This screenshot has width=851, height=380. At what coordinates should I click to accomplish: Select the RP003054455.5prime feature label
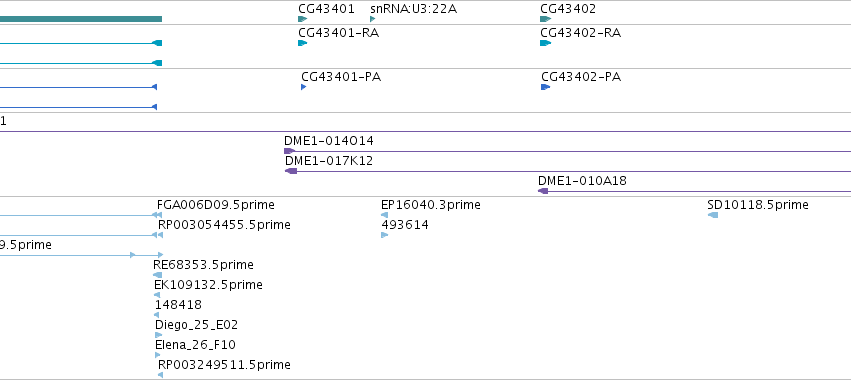point(224,225)
